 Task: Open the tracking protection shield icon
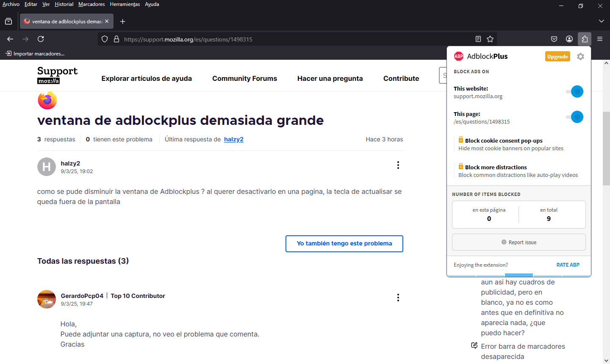[105, 39]
